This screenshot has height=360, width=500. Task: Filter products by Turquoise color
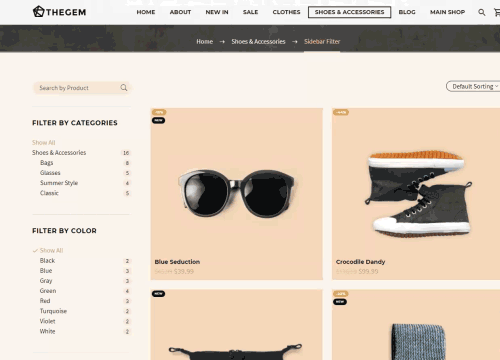(53, 311)
